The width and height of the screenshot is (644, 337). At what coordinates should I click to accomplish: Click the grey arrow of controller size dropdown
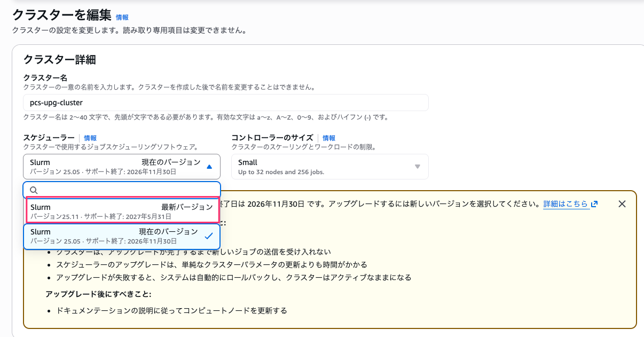click(x=418, y=167)
